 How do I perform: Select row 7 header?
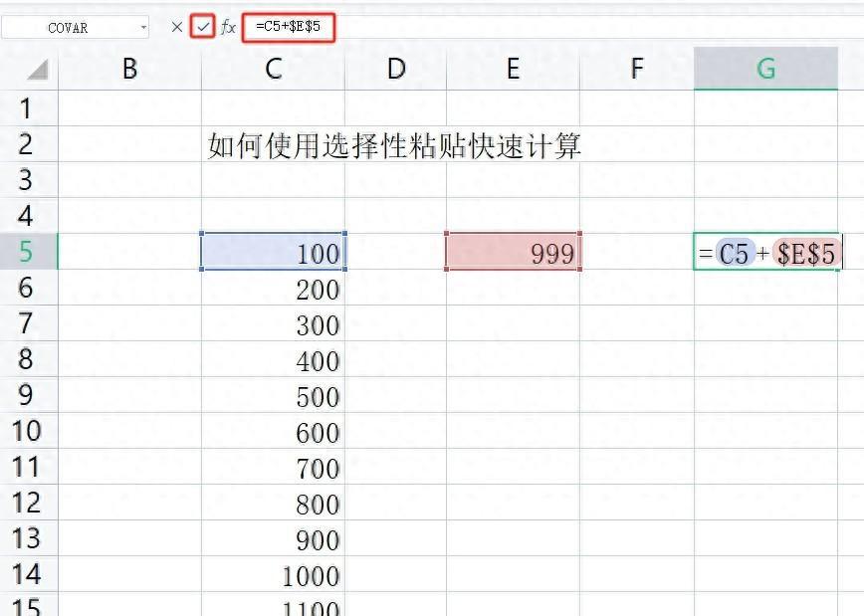[29, 322]
